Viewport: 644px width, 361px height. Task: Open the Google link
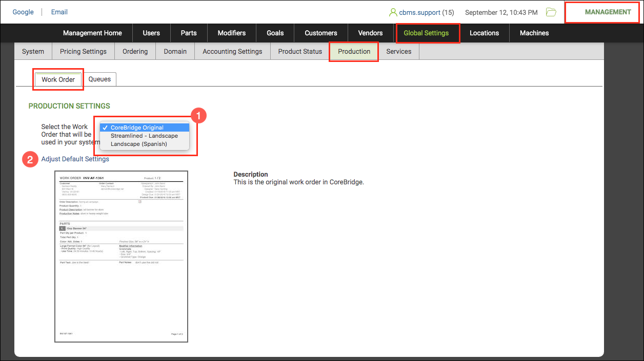[23, 12]
